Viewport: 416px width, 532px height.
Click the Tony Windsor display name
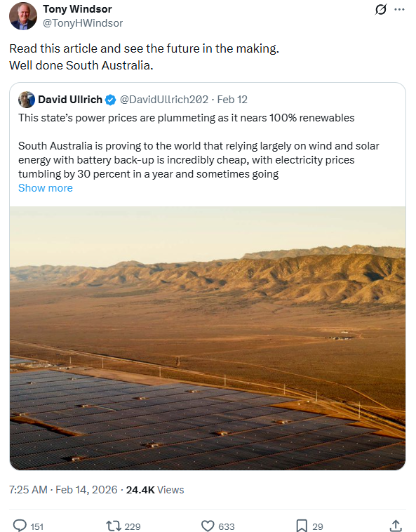(77, 9)
